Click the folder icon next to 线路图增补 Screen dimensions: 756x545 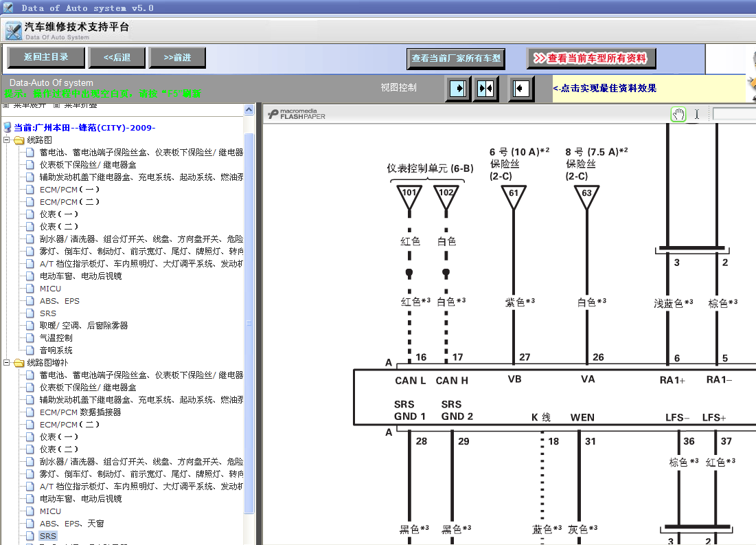click(x=19, y=363)
